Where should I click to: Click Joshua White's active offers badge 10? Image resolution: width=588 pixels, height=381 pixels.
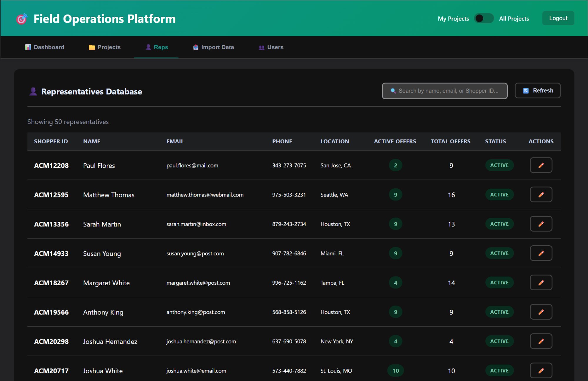tap(395, 371)
